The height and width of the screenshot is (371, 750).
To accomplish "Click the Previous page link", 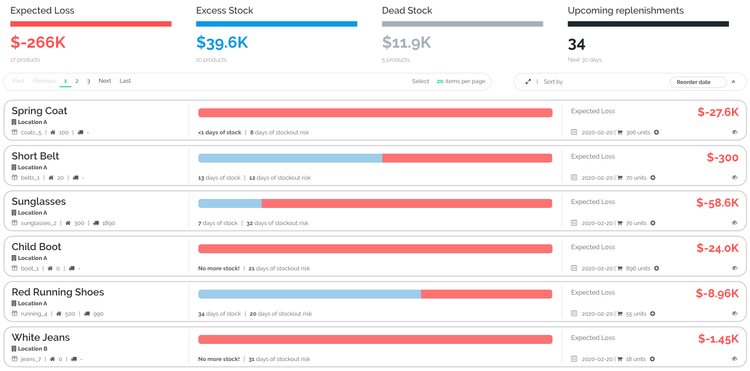I will (x=44, y=81).
